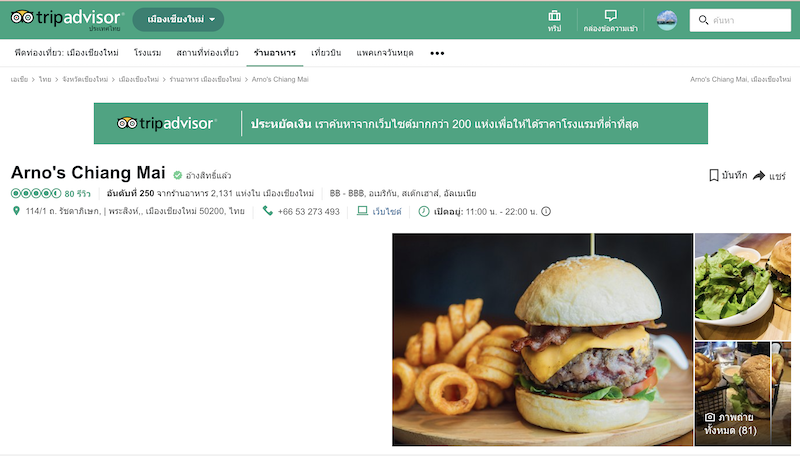This screenshot has width=800, height=456.
Task: Open the flights tab (เที่ยวบิน)
Action: [x=326, y=53]
